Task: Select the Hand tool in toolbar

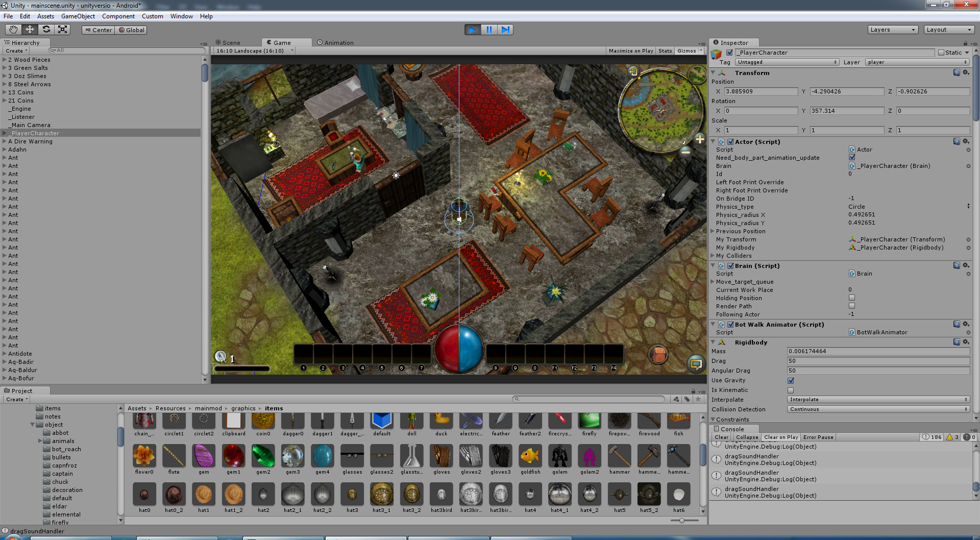Action: tap(13, 30)
